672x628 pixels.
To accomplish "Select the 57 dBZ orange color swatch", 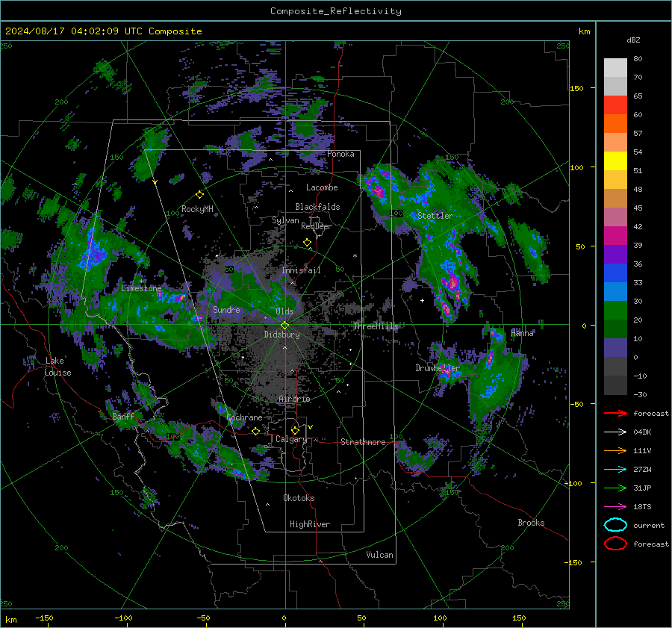I will [615, 123].
